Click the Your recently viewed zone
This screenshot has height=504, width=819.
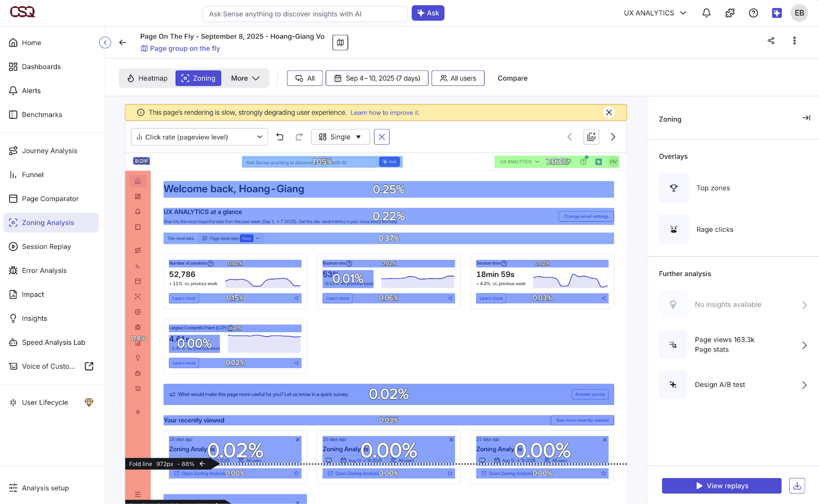[x=389, y=420]
